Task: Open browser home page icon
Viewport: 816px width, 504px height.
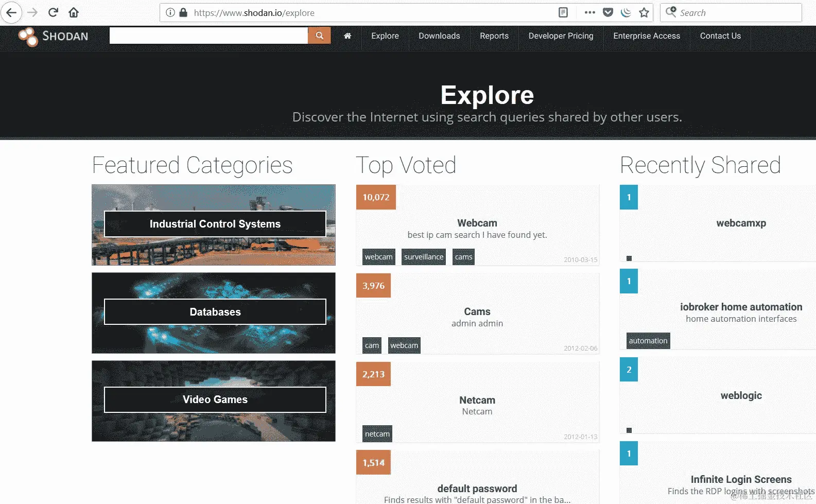Action: [74, 12]
